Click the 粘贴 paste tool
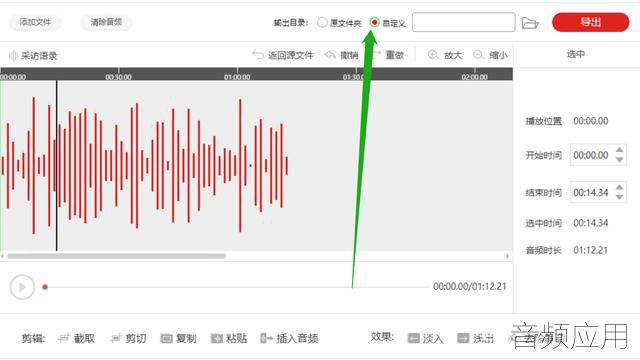The height and width of the screenshot is (360, 640). point(229,338)
